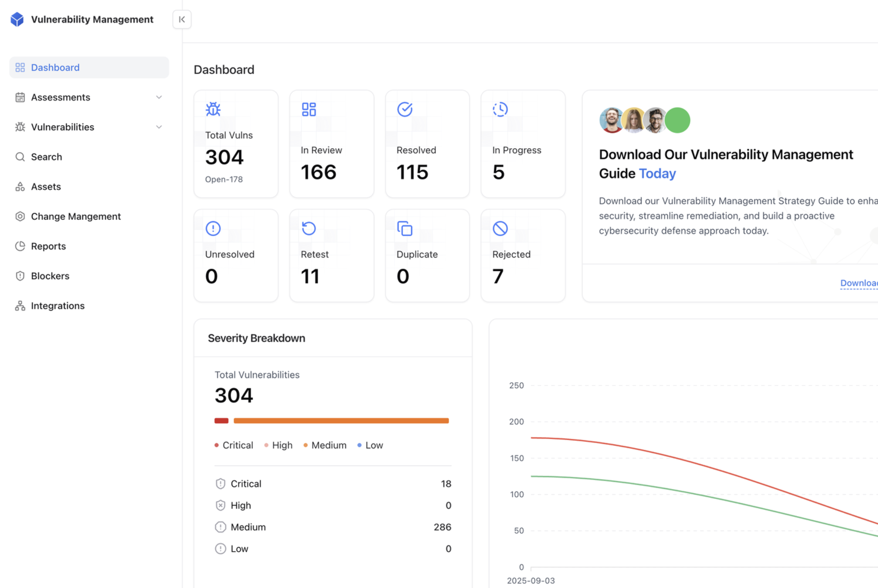
Task: Select the Critical count 18
Action: click(446, 484)
